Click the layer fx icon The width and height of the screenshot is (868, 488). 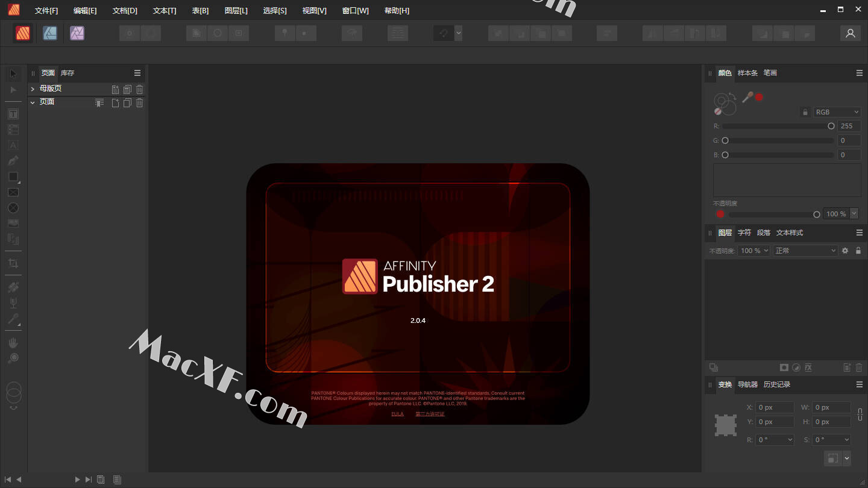click(x=808, y=368)
